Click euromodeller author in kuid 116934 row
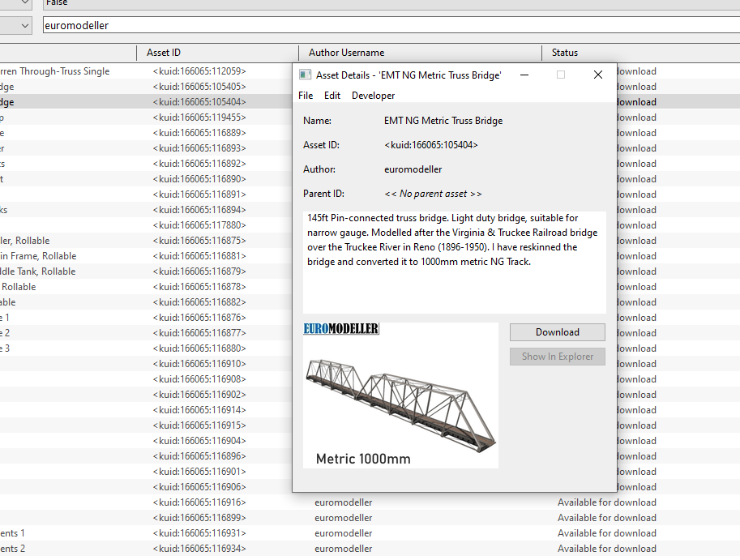The width and height of the screenshot is (740, 560). pos(344,549)
